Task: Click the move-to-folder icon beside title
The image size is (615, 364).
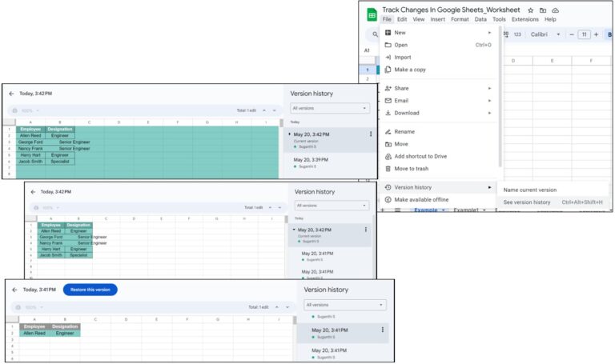Action: [x=543, y=10]
